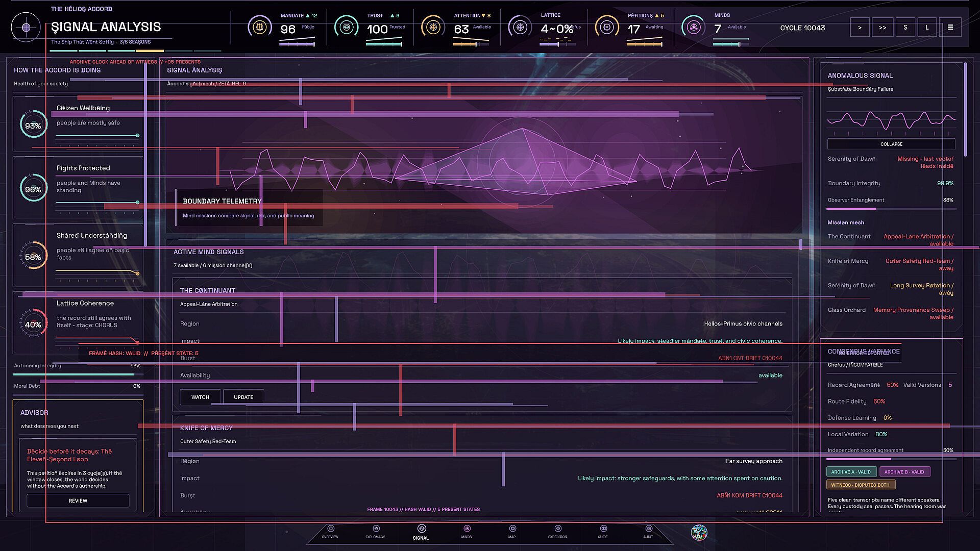Switch to the Diplomacy tab
The height and width of the screenshot is (551, 980).
[x=376, y=532]
